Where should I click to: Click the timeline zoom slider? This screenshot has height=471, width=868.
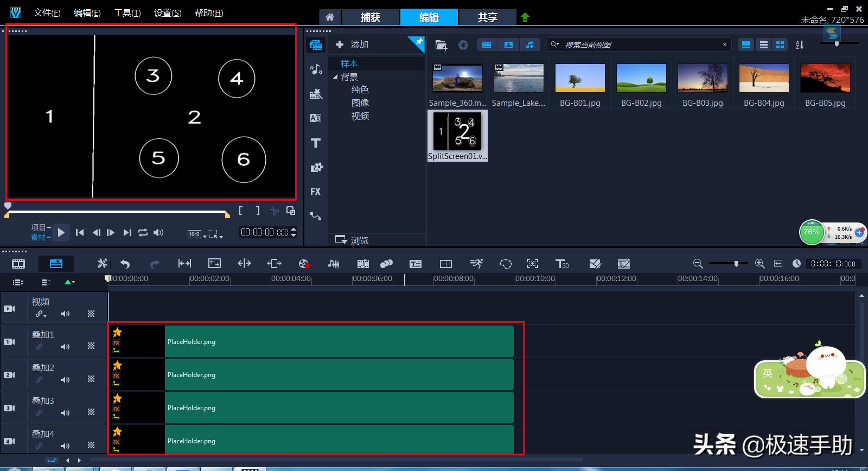coord(736,264)
